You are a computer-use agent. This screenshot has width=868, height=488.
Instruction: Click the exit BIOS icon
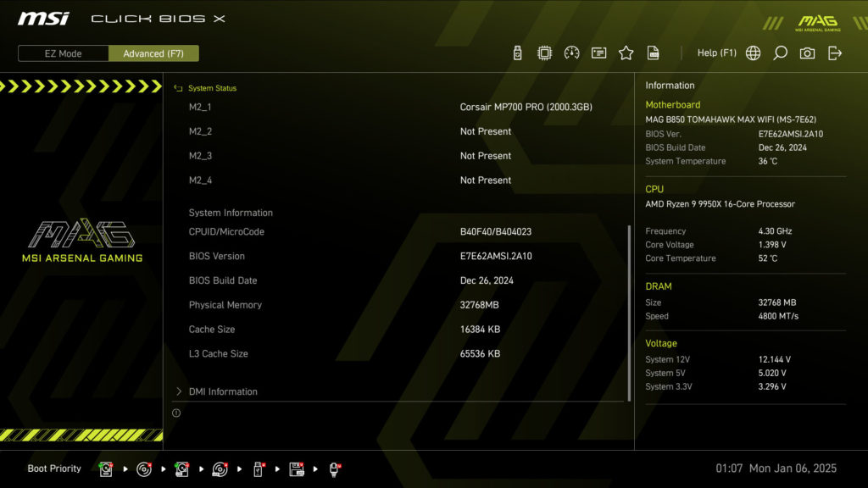pos(835,53)
